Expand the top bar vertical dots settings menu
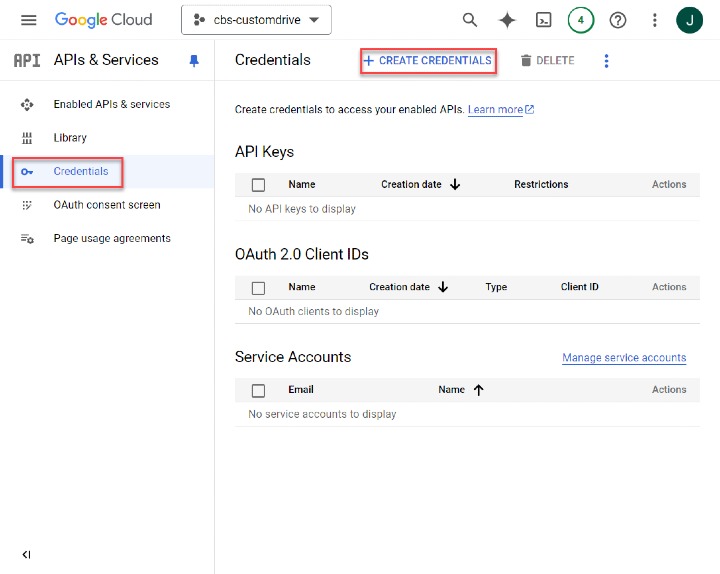 [x=654, y=20]
